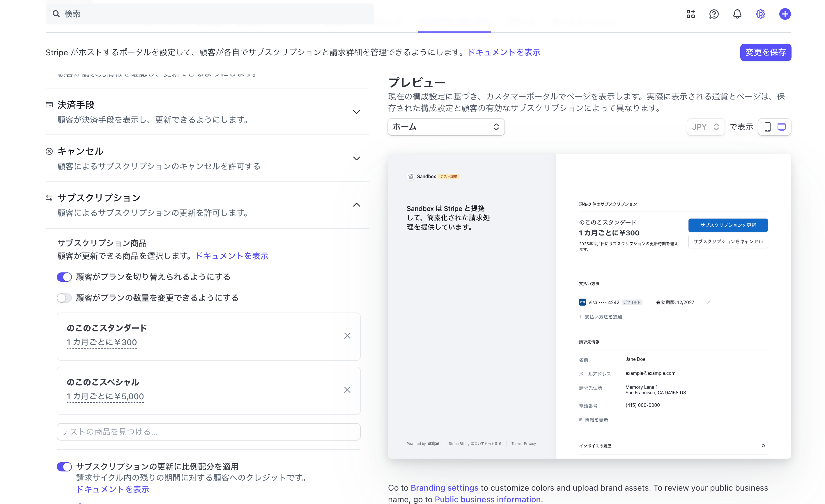Open the apps grid icon
The height and width of the screenshot is (504, 825).
(691, 14)
